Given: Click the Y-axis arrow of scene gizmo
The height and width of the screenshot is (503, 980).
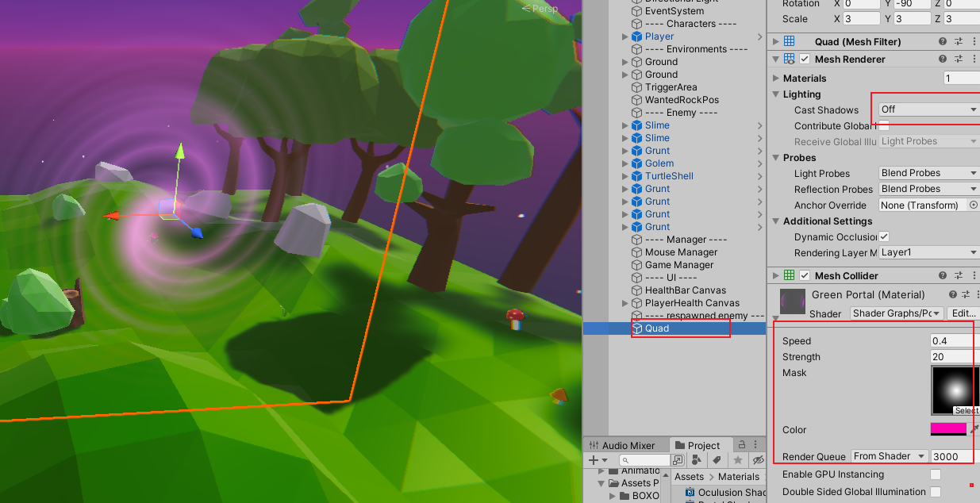Looking at the screenshot, I should point(180,151).
